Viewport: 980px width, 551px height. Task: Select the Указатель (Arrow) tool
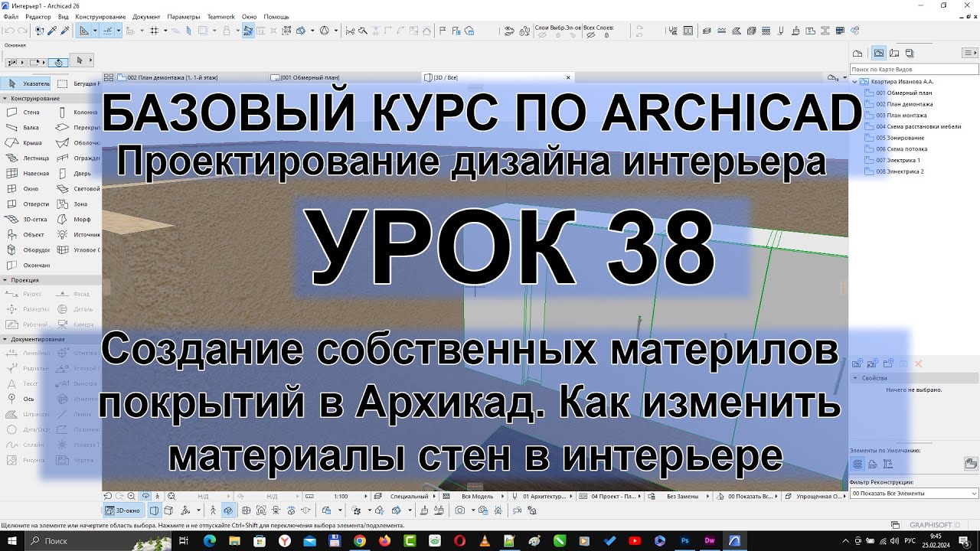pos(27,83)
